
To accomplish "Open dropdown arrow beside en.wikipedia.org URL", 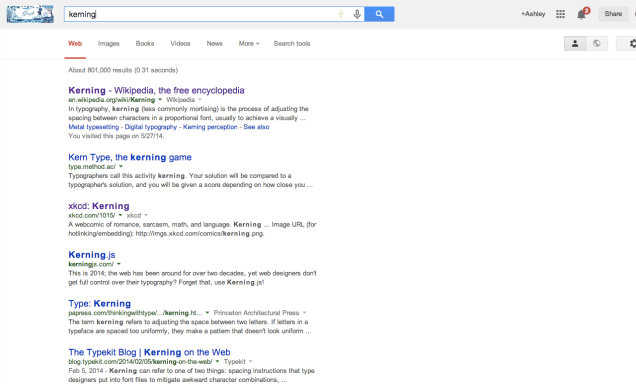I will point(160,99).
